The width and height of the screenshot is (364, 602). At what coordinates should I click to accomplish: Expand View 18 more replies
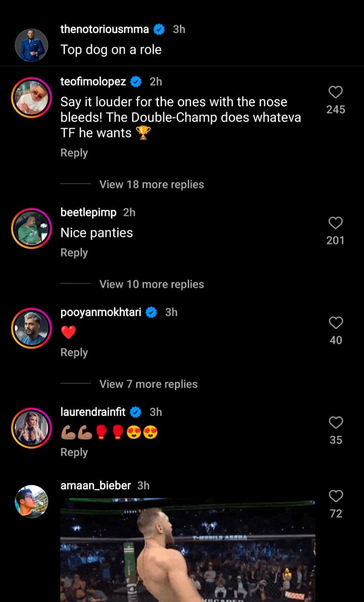click(x=152, y=184)
